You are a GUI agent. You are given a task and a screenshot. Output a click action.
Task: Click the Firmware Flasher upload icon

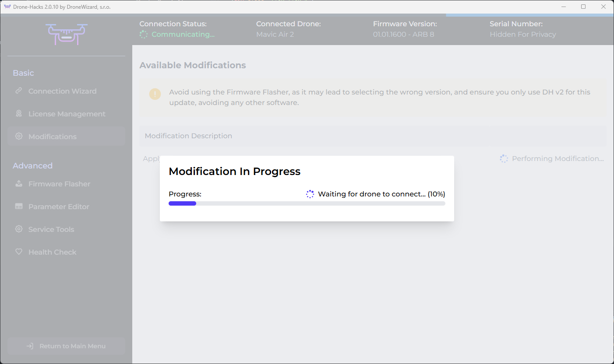18,184
